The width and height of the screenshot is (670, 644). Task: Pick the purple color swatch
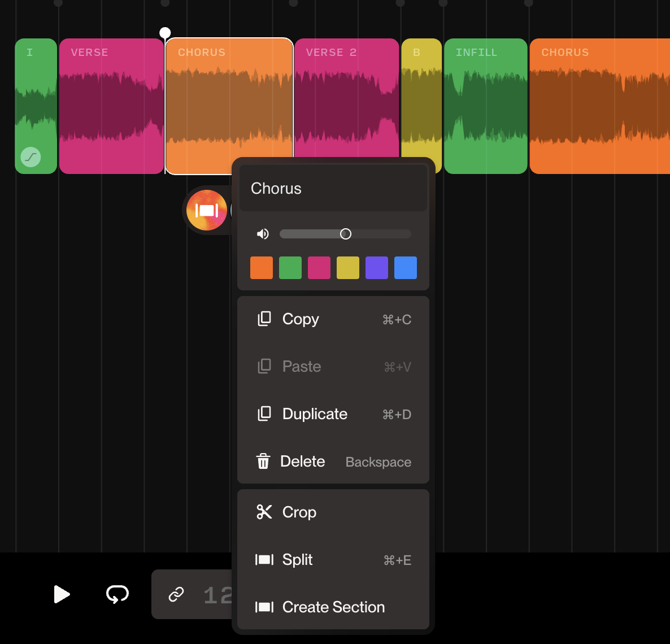coord(377,268)
